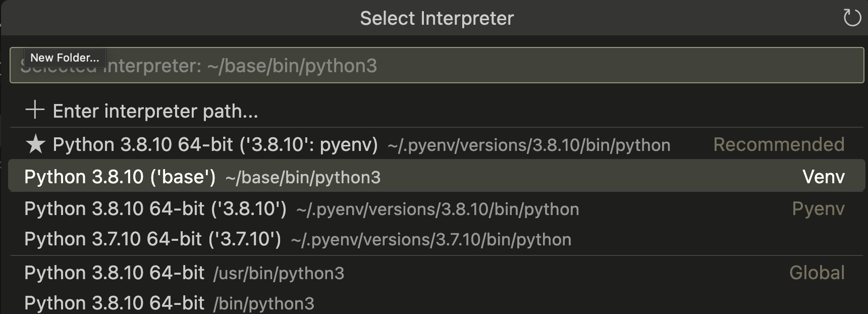
Task: Click the ~/base/bin/python3 path in the list
Action: pos(303,178)
